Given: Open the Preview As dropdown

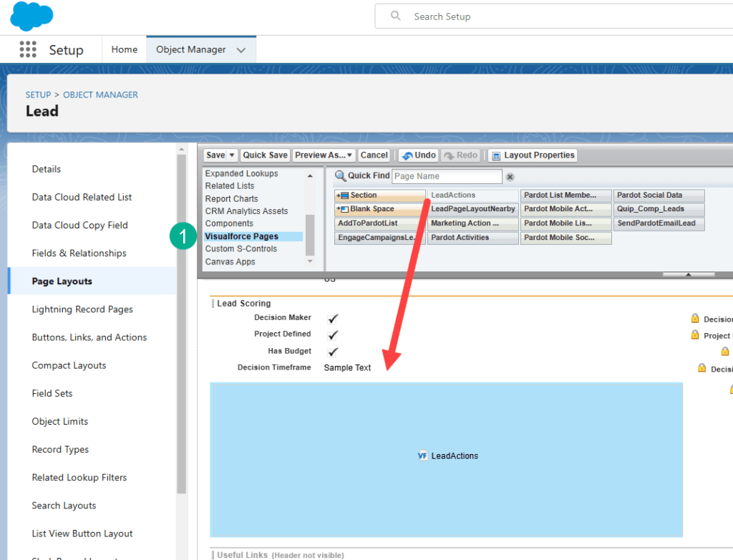Looking at the screenshot, I should pos(324,155).
